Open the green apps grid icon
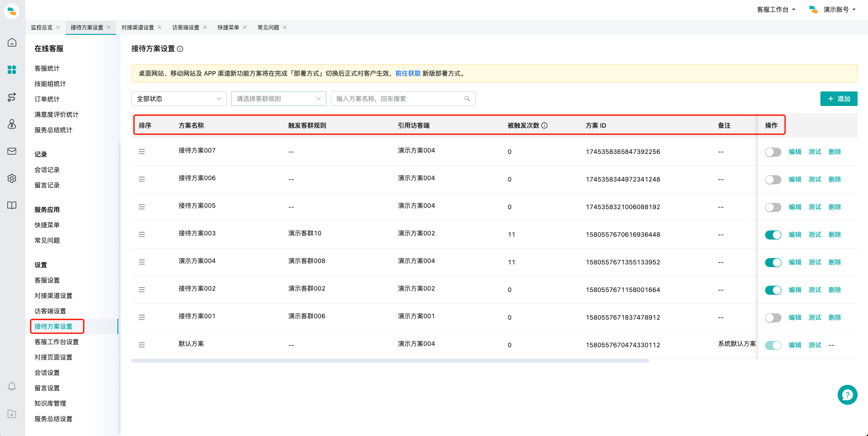This screenshot has width=868, height=436. [x=12, y=70]
